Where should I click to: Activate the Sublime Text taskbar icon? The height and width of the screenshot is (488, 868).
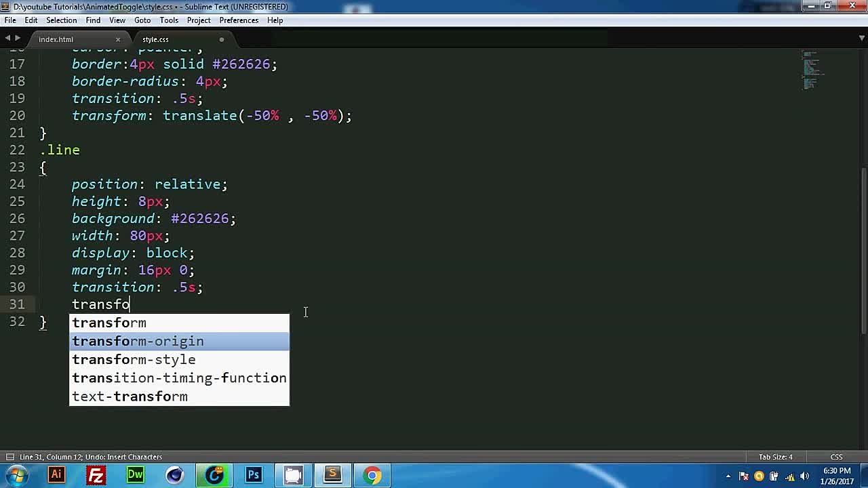[x=332, y=474]
